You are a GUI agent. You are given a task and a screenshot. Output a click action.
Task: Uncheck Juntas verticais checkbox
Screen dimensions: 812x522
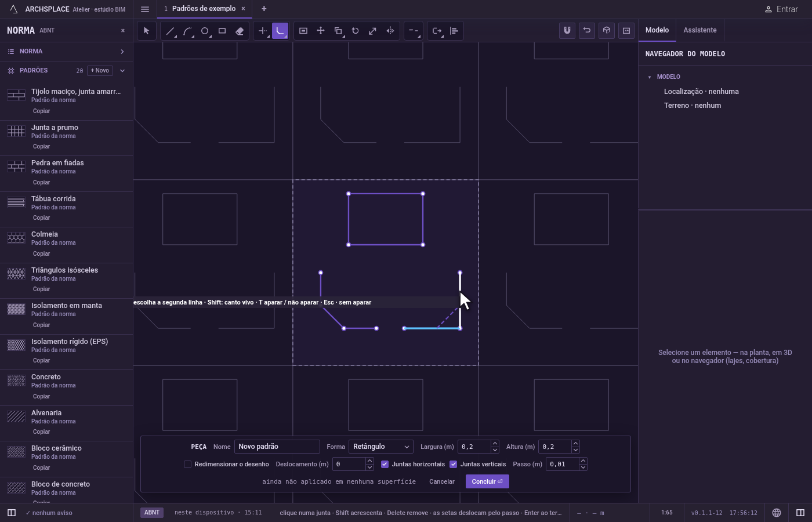[453, 464]
